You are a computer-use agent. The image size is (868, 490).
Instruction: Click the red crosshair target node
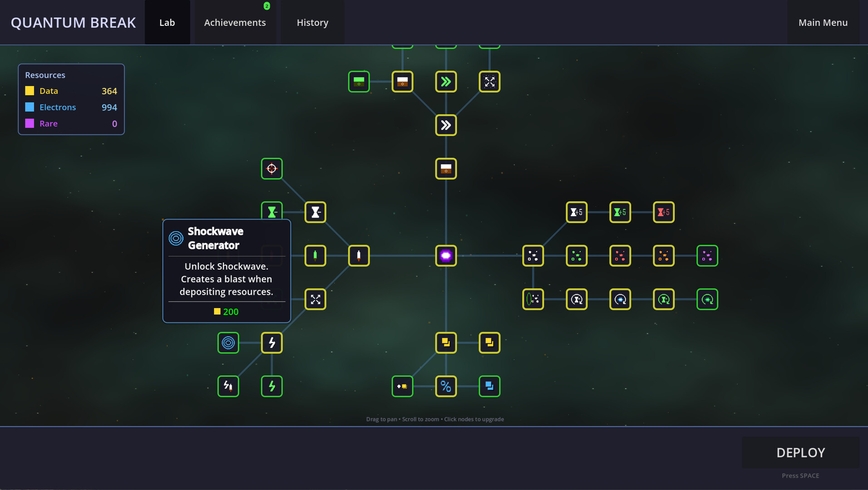click(271, 169)
